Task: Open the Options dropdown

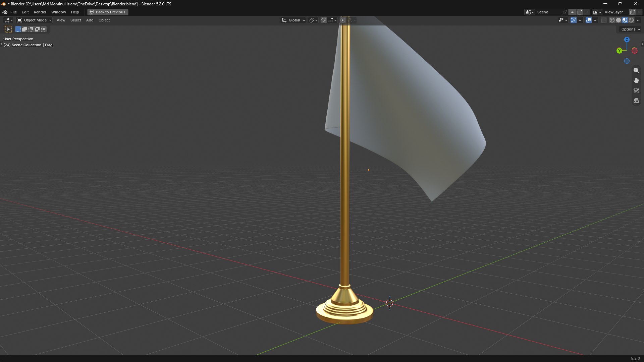Action: 631,29
